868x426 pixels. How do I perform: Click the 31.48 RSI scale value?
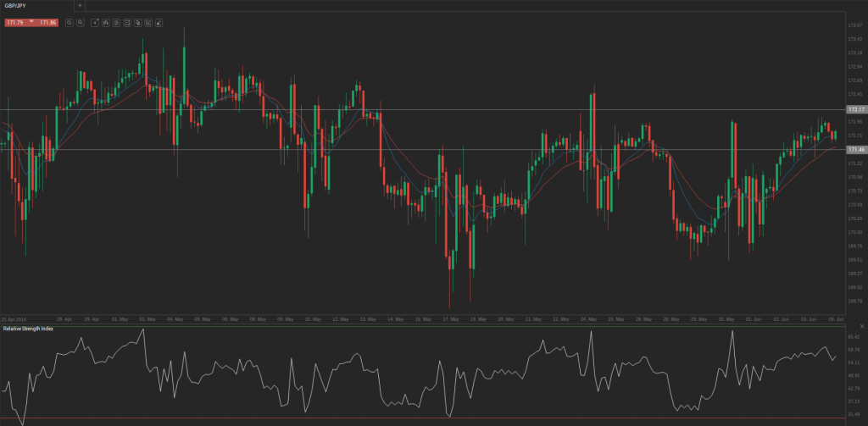(x=855, y=414)
